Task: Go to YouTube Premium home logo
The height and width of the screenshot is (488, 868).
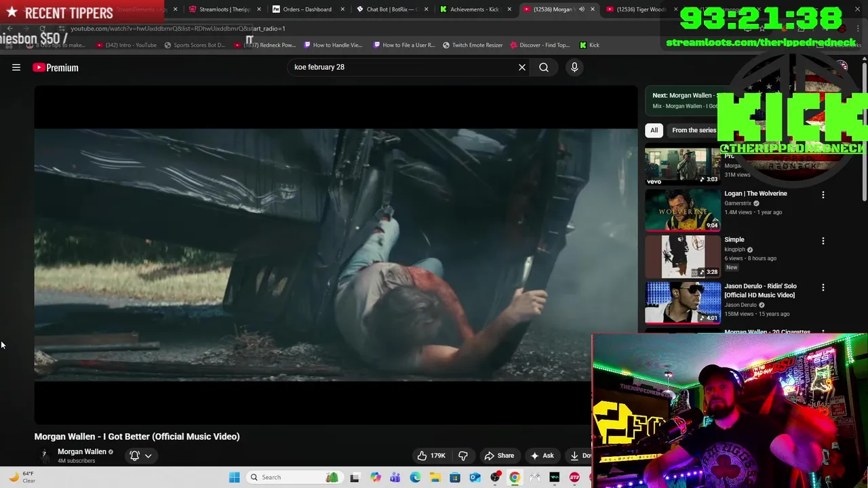Action: click(x=56, y=67)
